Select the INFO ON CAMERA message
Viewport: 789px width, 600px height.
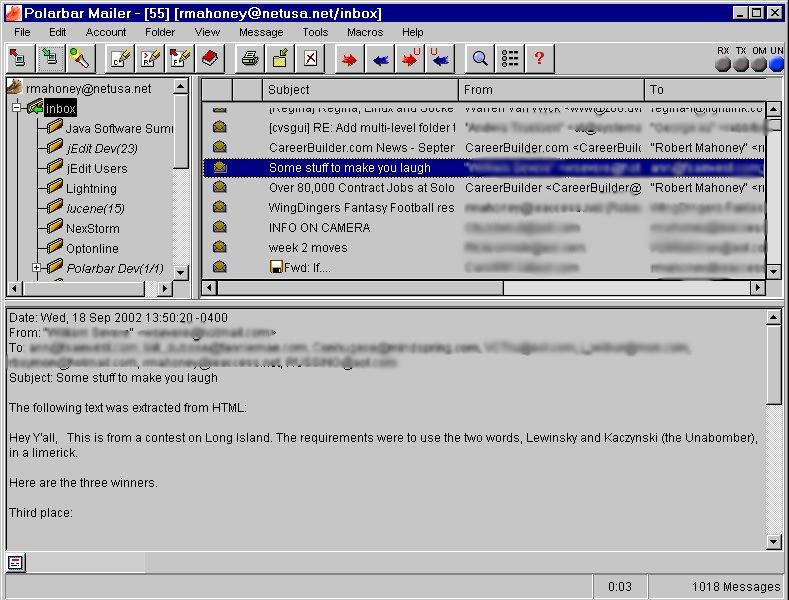319,228
